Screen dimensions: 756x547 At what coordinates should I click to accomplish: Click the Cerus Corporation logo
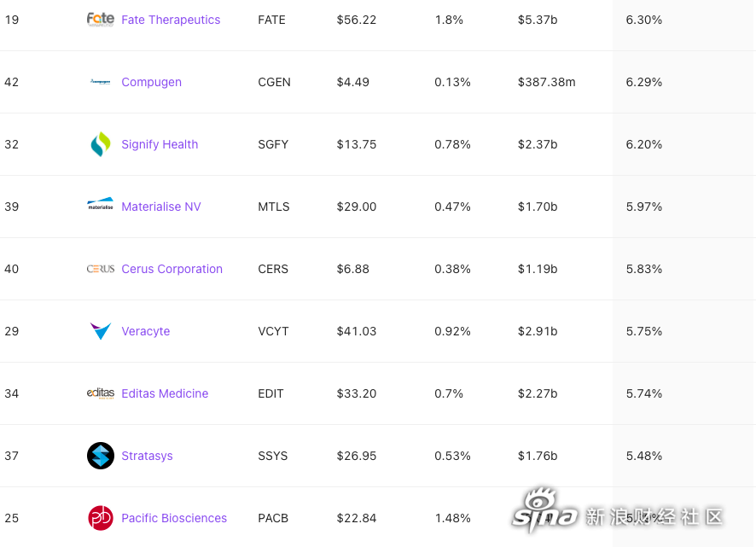[x=101, y=269]
